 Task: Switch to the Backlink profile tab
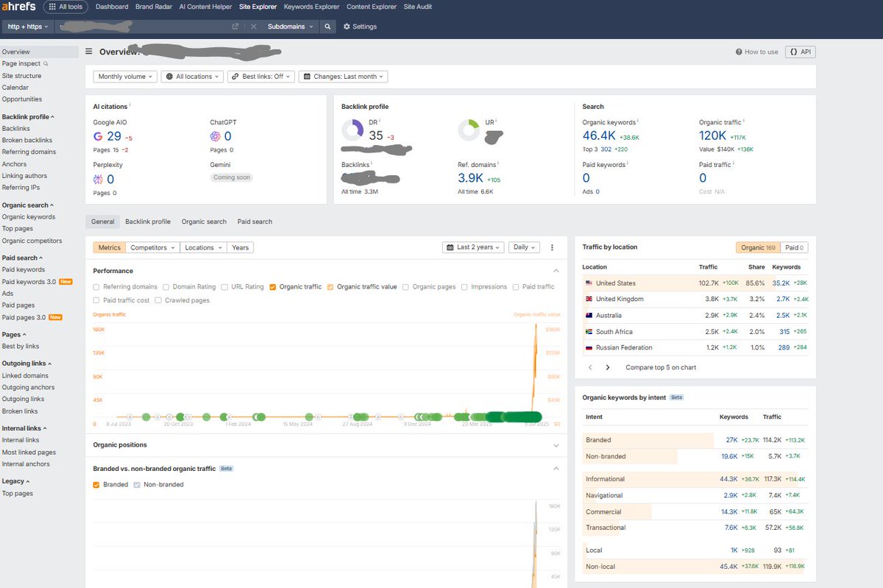point(148,222)
